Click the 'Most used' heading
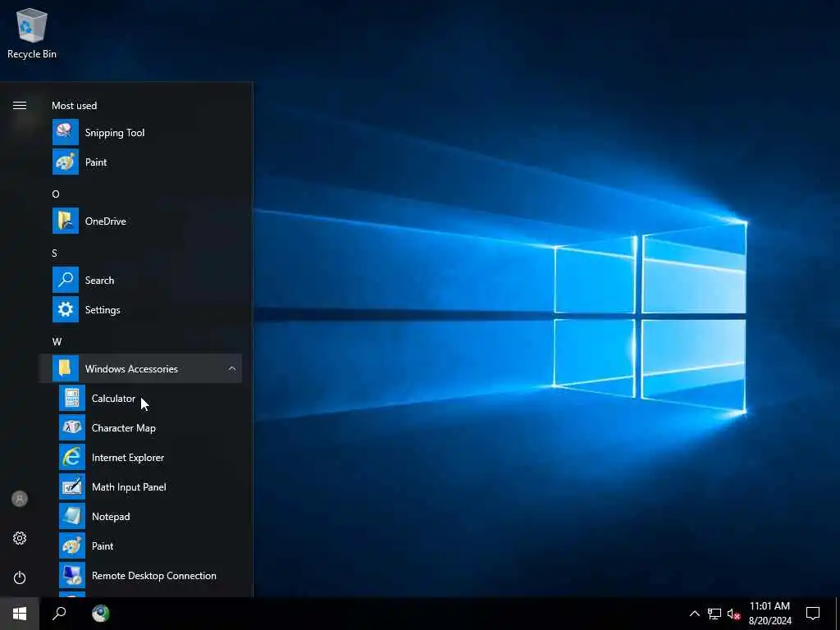This screenshot has height=630, width=840. pyautogui.click(x=75, y=106)
